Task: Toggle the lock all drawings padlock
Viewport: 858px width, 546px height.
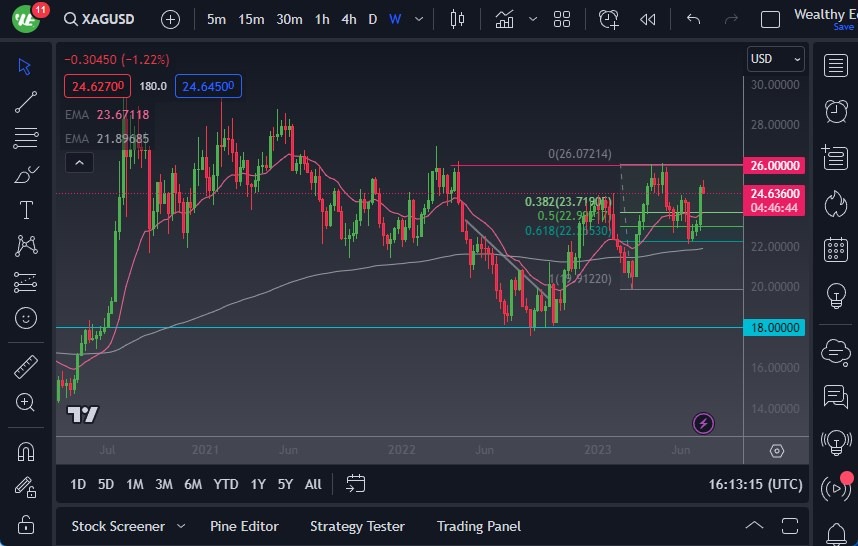Action: (x=26, y=523)
